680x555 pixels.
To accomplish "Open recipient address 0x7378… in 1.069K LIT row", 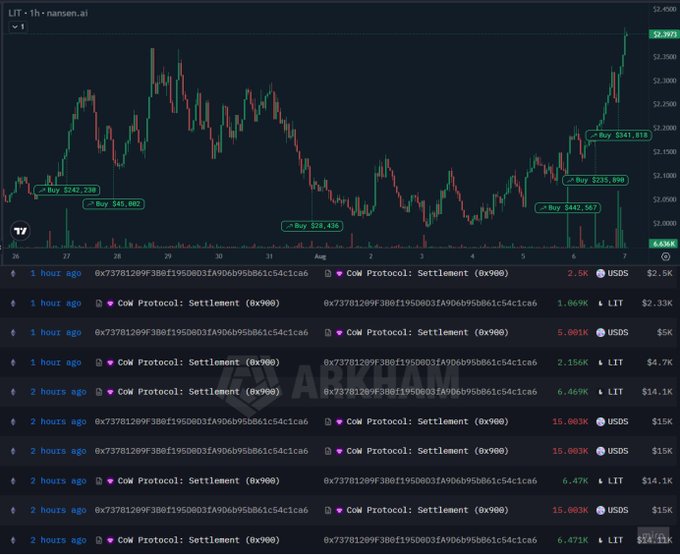I will (x=430, y=303).
